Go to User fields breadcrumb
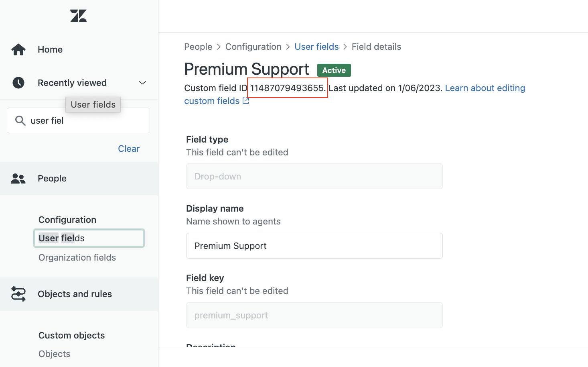The image size is (588, 367). [x=316, y=47]
